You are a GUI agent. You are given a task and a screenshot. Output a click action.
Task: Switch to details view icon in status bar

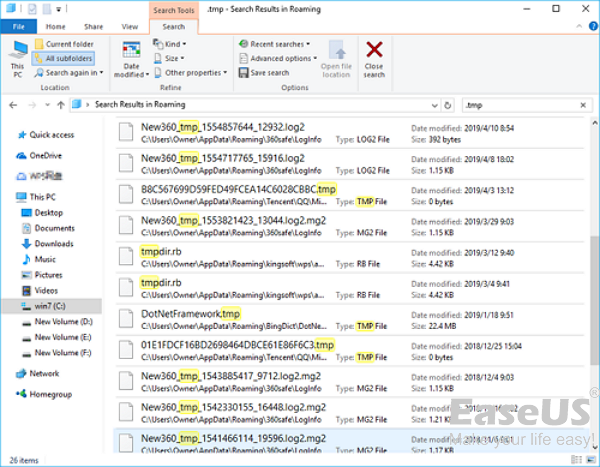coord(576,459)
